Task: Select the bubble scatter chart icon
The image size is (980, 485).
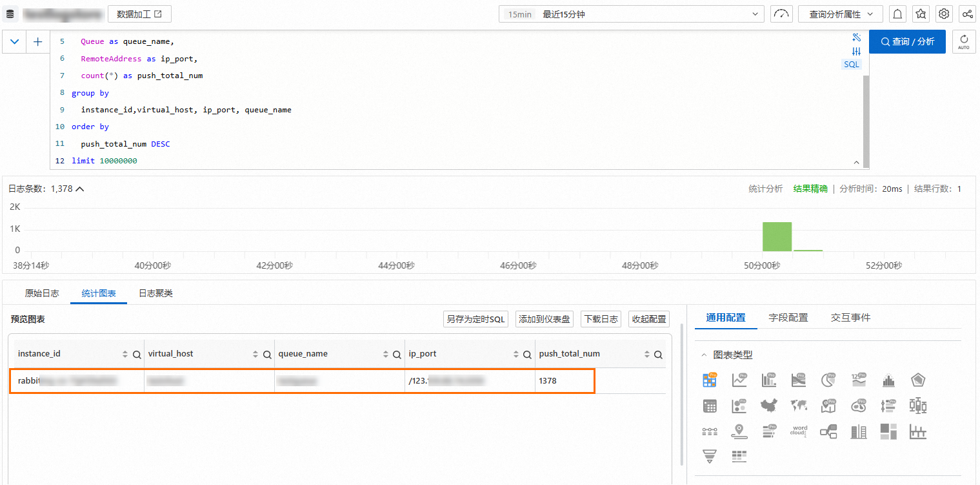Action: [739, 406]
